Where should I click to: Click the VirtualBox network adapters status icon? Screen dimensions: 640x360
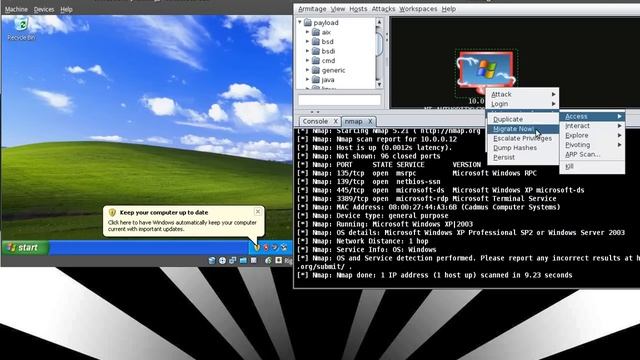(233, 260)
